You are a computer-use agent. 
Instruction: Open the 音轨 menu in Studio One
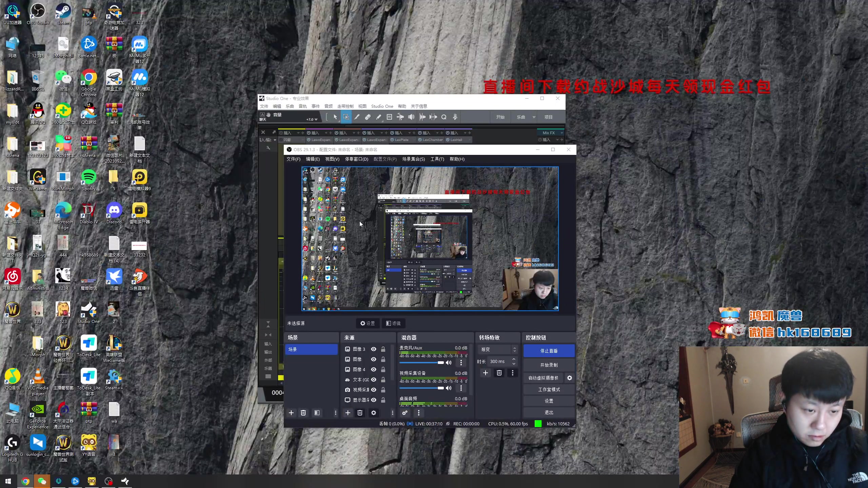tap(302, 106)
